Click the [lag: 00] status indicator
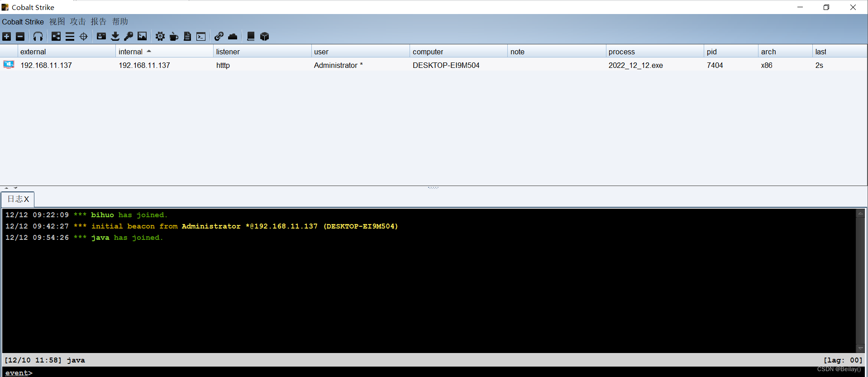This screenshot has height=377, width=868. point(843,360)
